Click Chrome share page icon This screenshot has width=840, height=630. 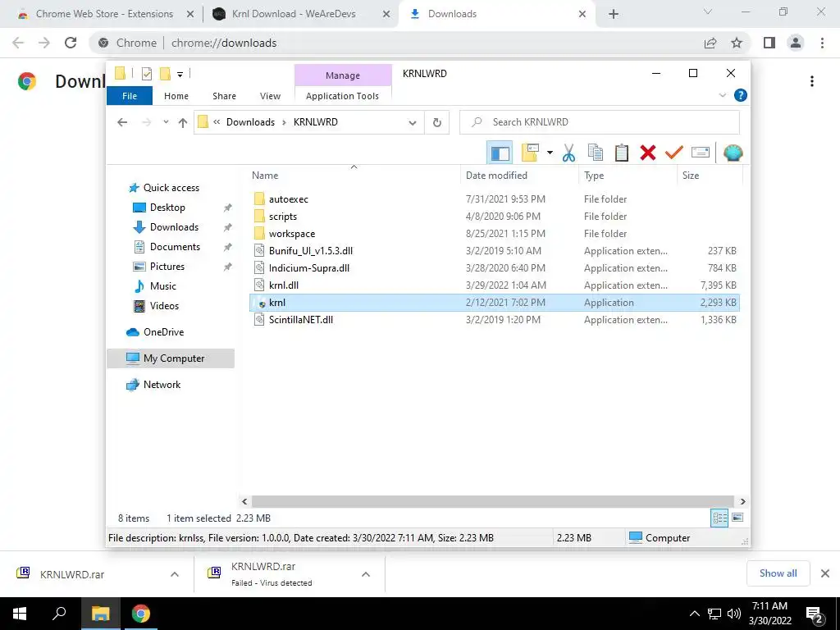[710, 43]
